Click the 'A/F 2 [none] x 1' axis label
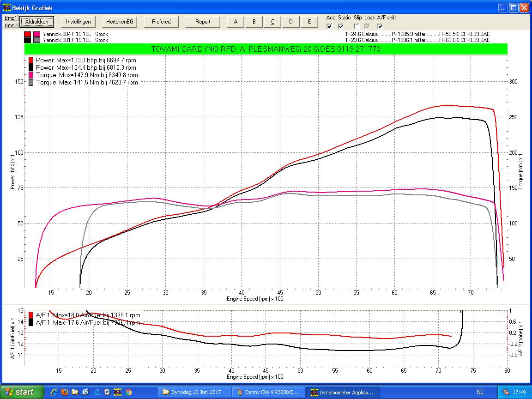Viewport: 532px width, 399px height. pos(521,339)
